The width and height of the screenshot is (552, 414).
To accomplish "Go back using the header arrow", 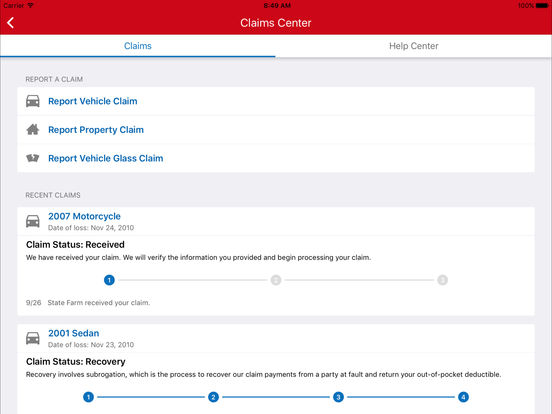I will [11, 23].
